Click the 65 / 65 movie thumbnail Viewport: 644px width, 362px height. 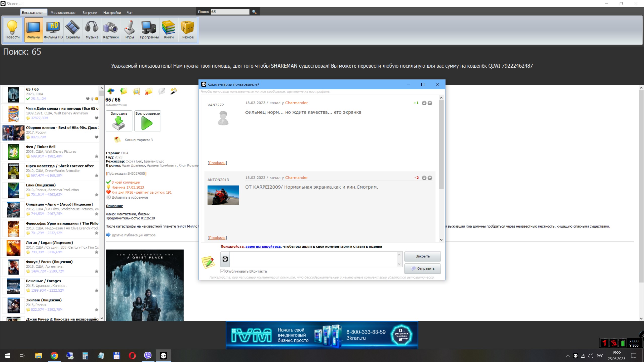pyautogui.click(x=14, y=95)
